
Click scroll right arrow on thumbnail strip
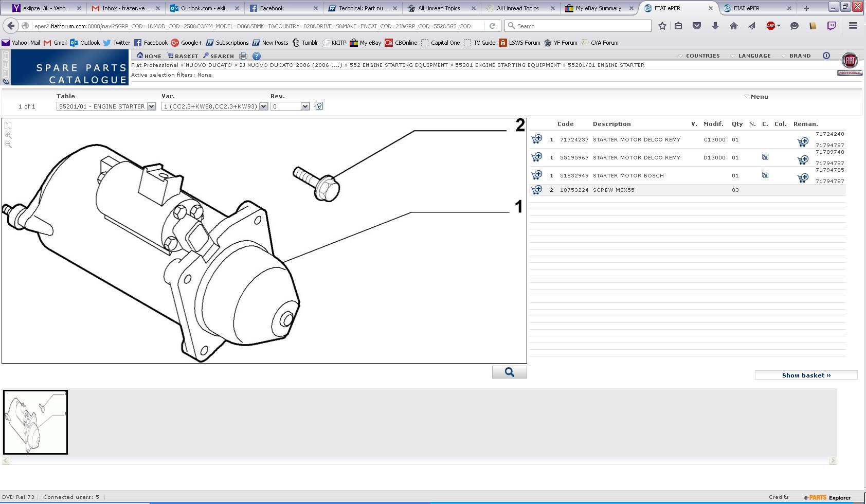(833, 461)
